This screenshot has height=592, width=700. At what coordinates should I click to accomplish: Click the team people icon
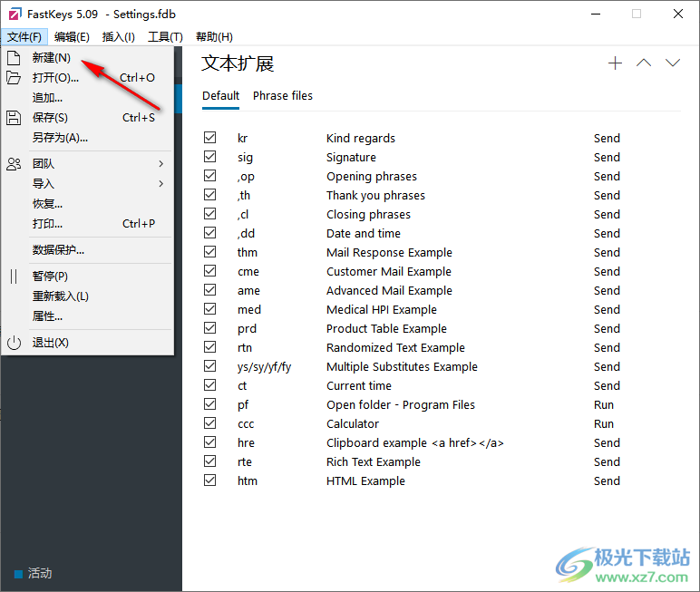point(14,164)
